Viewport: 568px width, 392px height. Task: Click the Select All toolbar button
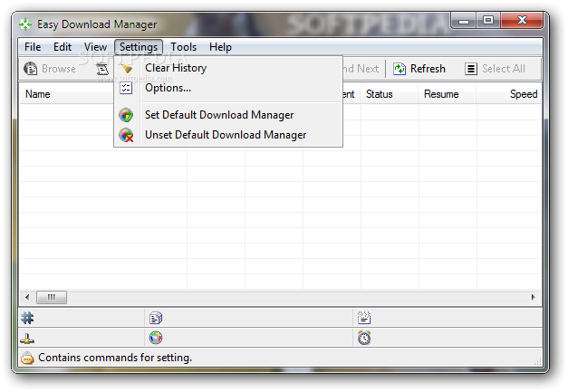(x=496, y=69)
